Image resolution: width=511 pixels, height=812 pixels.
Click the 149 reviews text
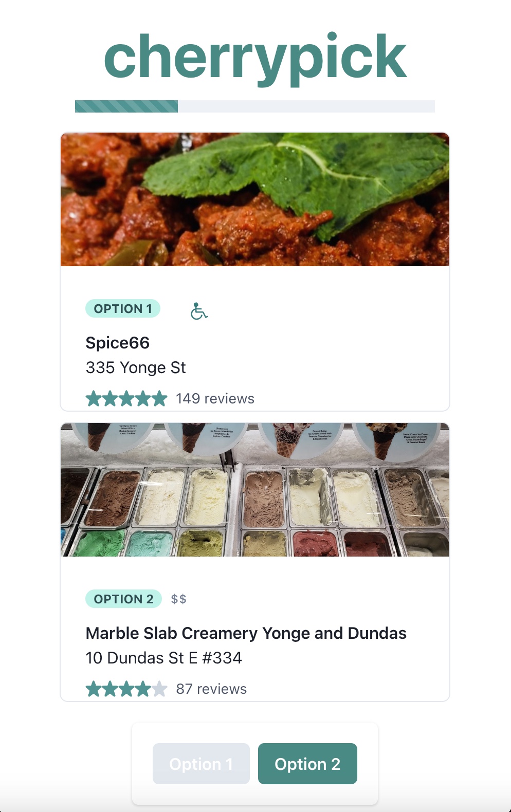[215, 399]
